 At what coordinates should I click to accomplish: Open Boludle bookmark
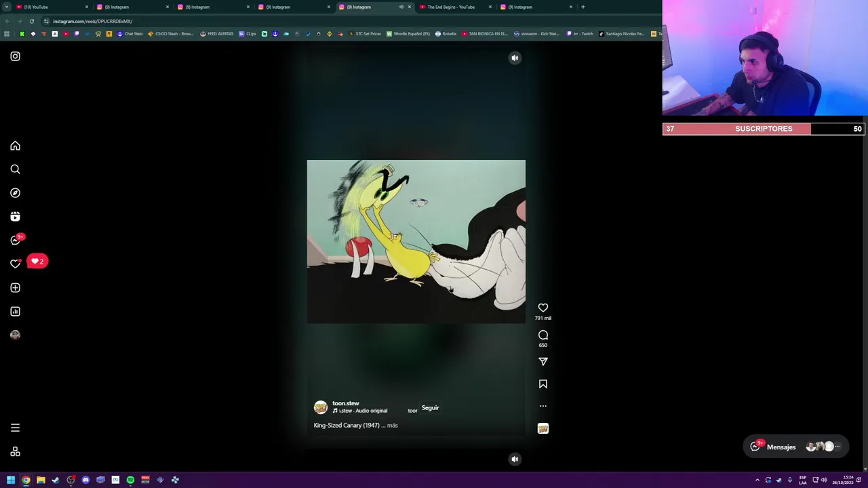[x=446, y=34]
